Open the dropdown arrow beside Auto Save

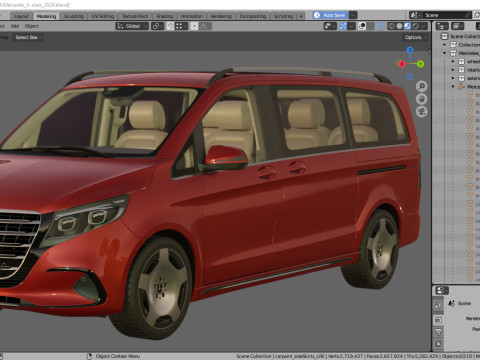[x=353, y=15]
